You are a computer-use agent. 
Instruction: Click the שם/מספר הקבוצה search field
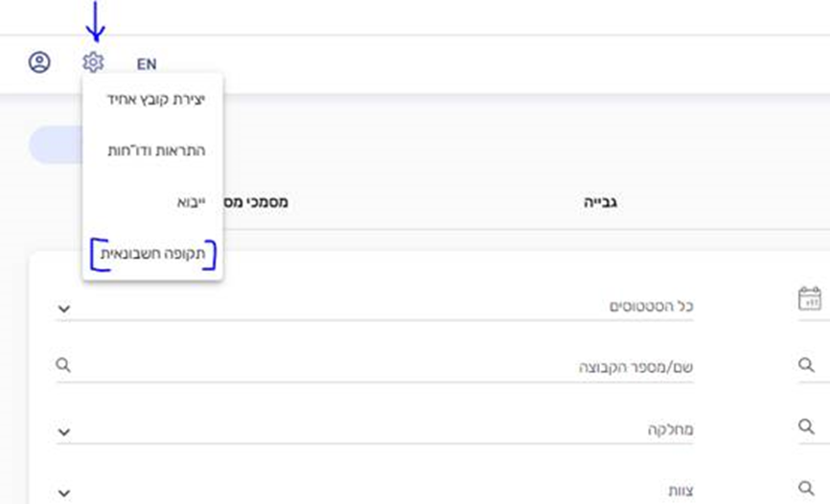pyautogui.click(x=383, y=367)
